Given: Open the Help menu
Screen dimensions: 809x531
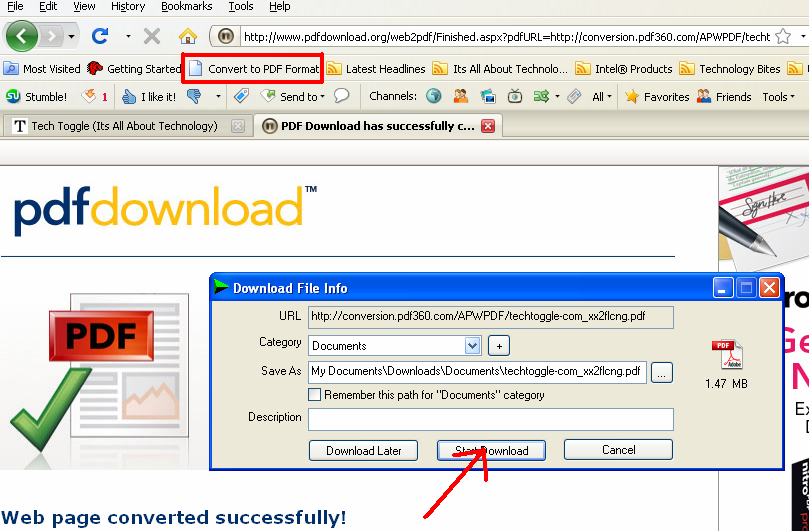Looking at the screenshot, I should [x=280, y=6].
